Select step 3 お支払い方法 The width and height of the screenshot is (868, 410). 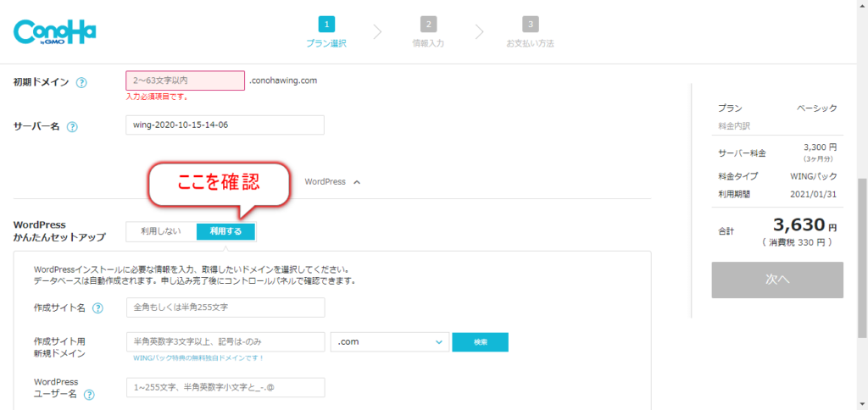pos(530,32)
